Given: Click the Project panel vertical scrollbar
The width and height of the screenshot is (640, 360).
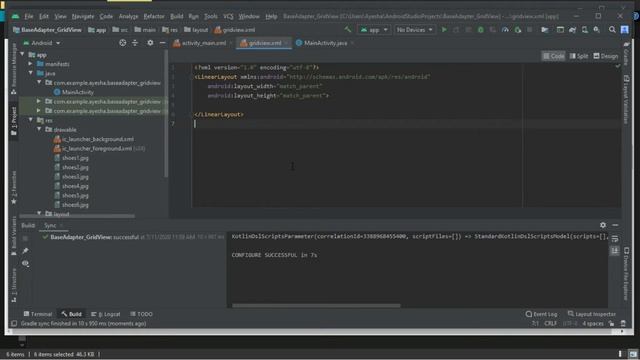Looking at the screenshot, I should point(166,113).
